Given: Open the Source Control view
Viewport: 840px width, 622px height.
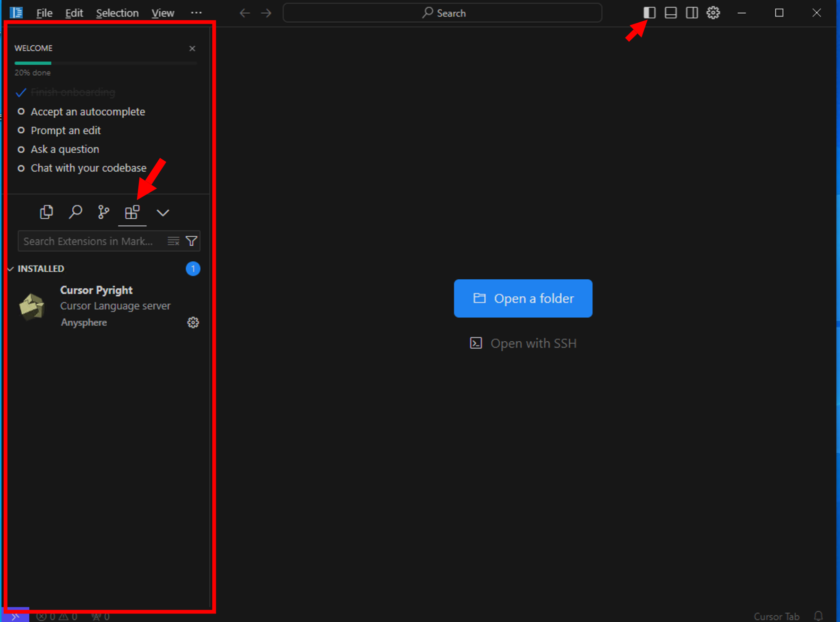Looking at the screenshot, I should point(103,212).
